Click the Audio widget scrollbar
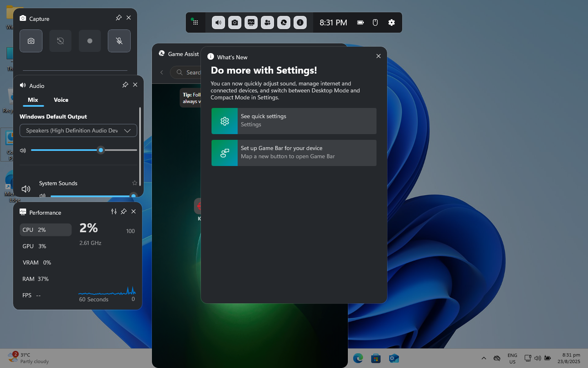This screenshot has height=368, width=588. coord(140,147)
